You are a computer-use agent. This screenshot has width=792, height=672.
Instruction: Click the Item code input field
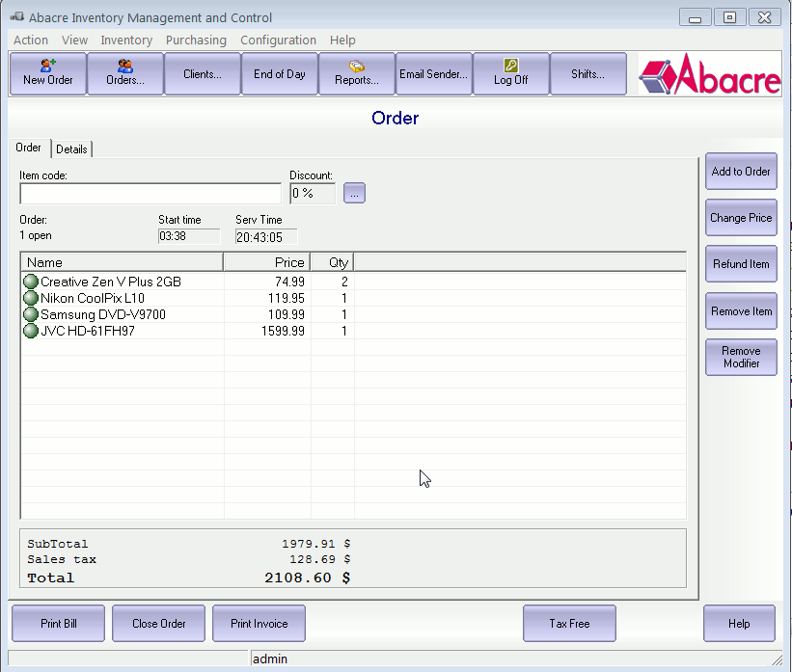point(150,194)
